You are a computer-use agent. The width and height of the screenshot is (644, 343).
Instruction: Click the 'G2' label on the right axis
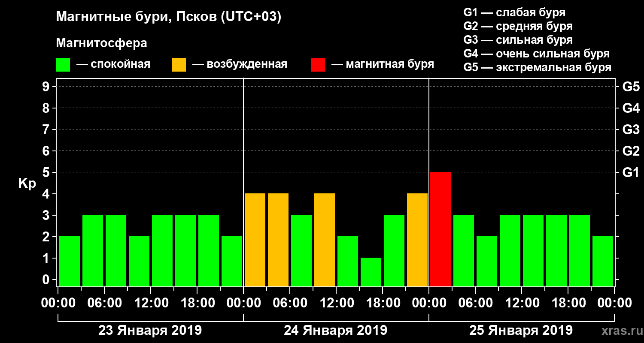[631, 151]
